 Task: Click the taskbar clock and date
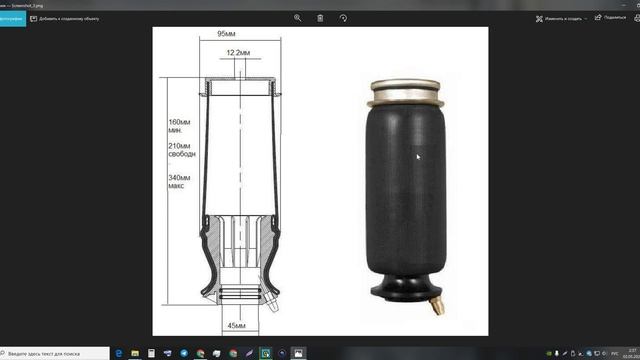pyautogui.click(x=631, y=353)
